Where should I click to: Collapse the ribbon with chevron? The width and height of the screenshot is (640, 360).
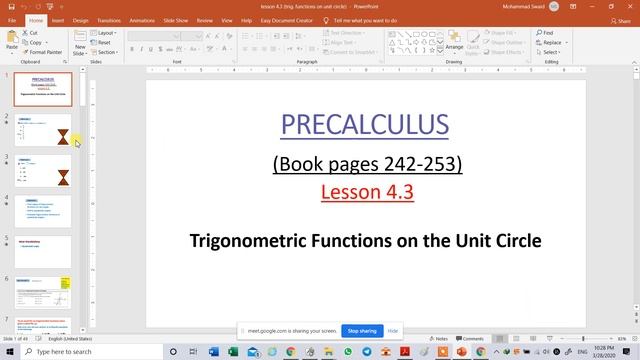[634, 62]
